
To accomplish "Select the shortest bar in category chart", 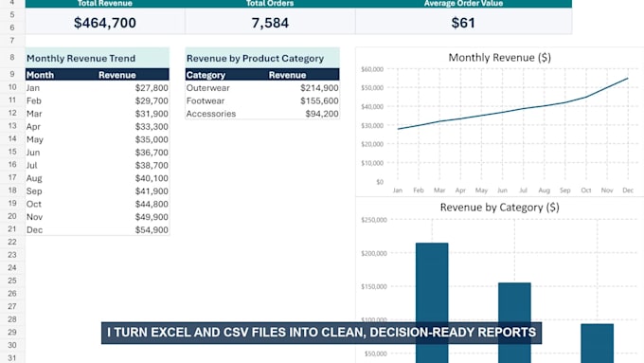I will (598, 343).
